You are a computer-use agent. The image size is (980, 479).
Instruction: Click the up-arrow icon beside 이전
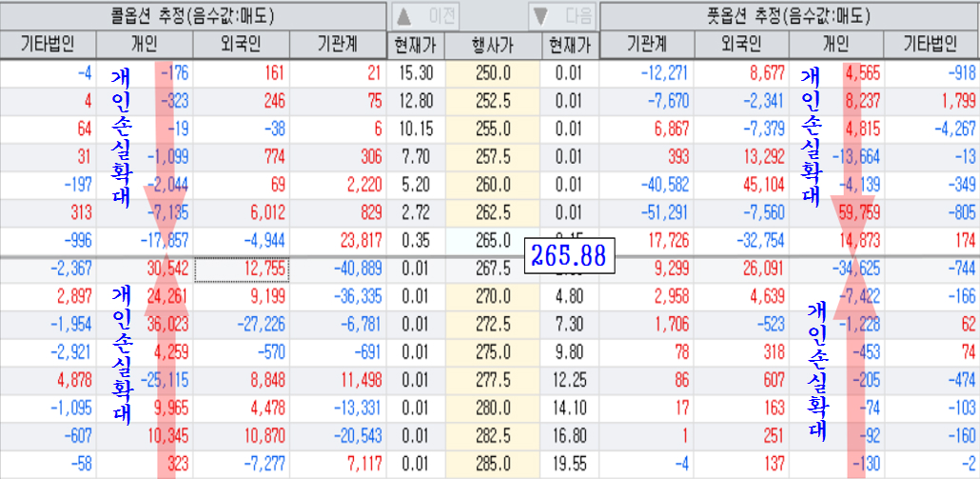coord(405,15)
